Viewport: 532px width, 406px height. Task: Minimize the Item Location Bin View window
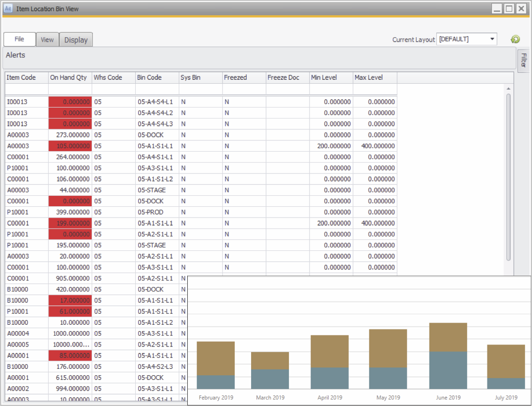pyautogui.click(x=497, y=8)
